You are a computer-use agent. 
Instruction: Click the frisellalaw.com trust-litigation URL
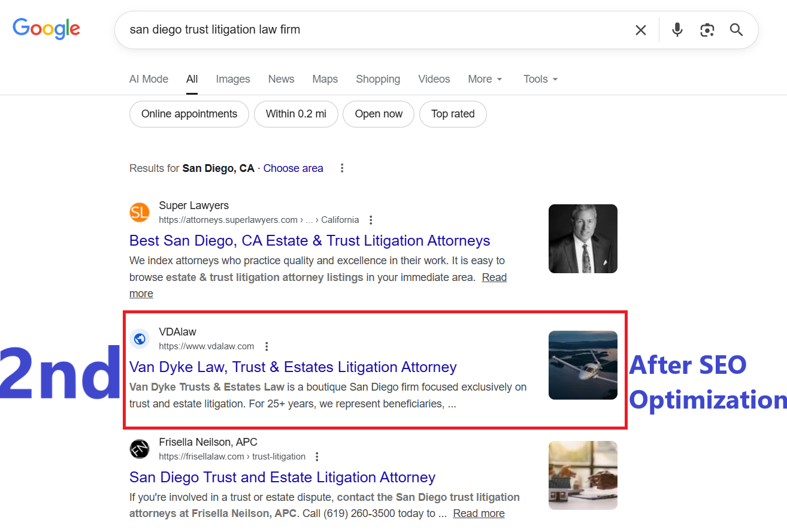pos(232,457)
